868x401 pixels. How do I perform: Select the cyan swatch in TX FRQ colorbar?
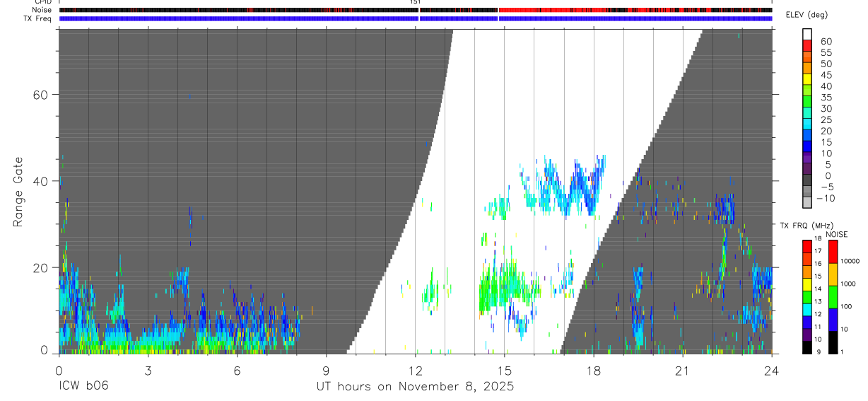point(807,310)
